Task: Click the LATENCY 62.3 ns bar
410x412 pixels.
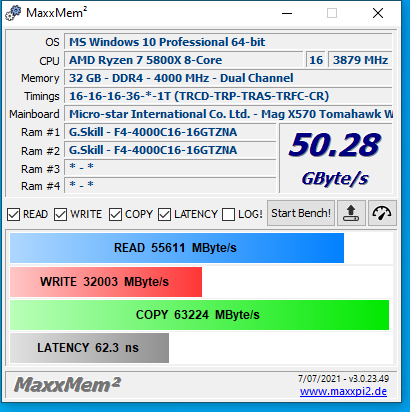Action: point(89,348)
